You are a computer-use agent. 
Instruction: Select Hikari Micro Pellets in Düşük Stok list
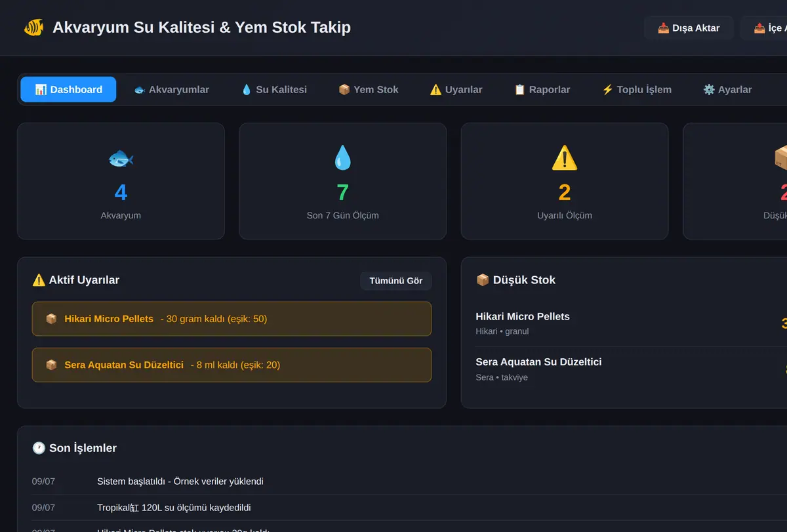click(x=523, y=316)
